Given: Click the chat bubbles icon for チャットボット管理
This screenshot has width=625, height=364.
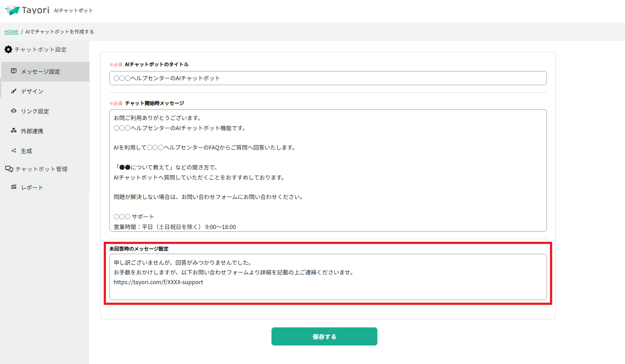Looking at the screenshot, I should (9, 169).
